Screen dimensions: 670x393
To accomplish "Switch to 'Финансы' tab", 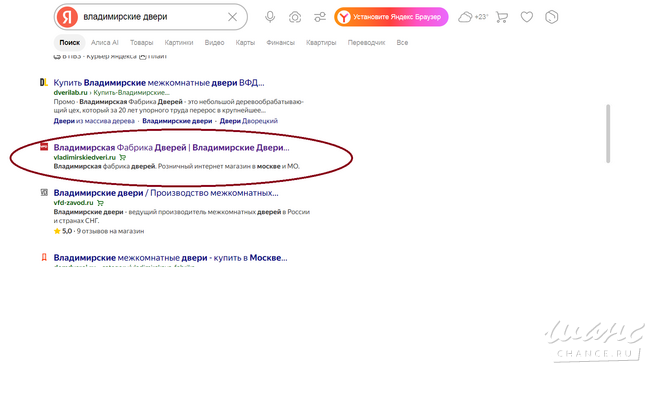I will click(280, 43).
